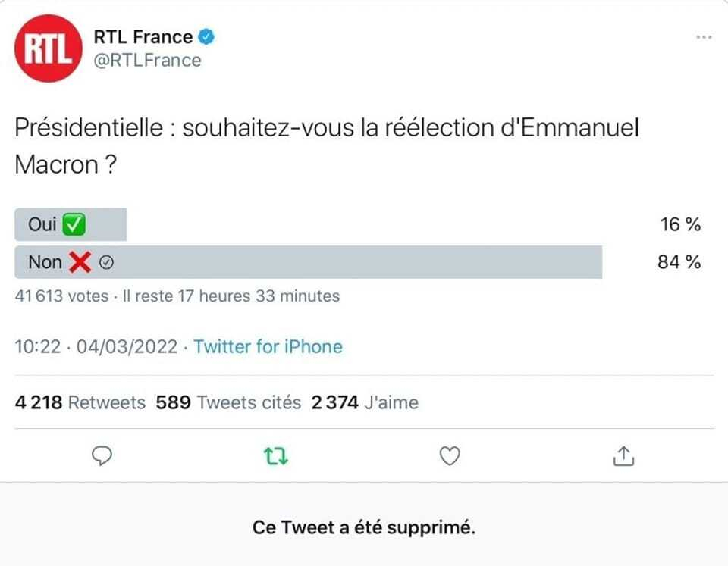View the 4 218 Retweets list
The image size is (728, 566).
(x=80, y=402)
